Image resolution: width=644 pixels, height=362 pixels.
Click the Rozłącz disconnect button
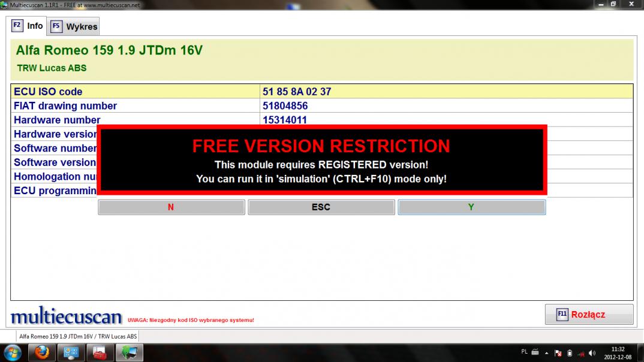coord(589,315)
